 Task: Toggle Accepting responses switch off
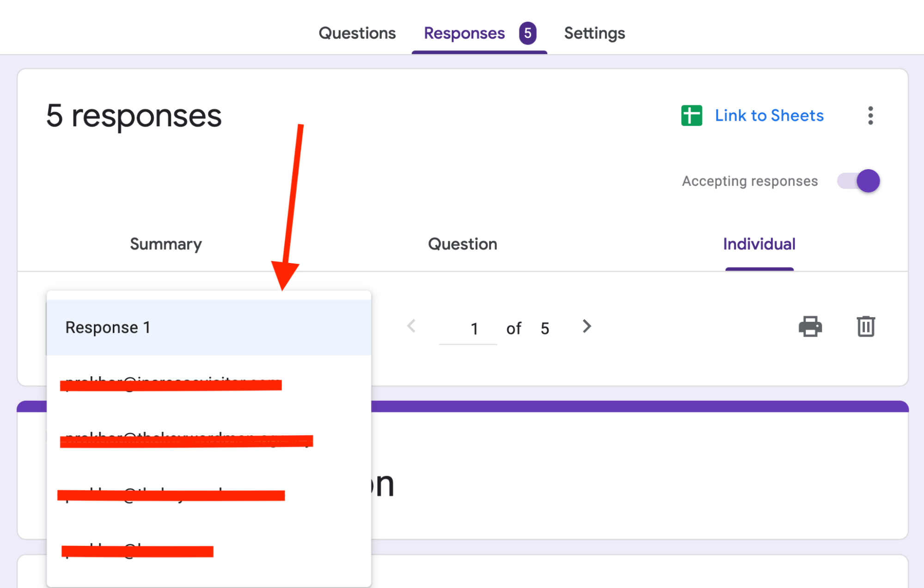tap(859, 181)
